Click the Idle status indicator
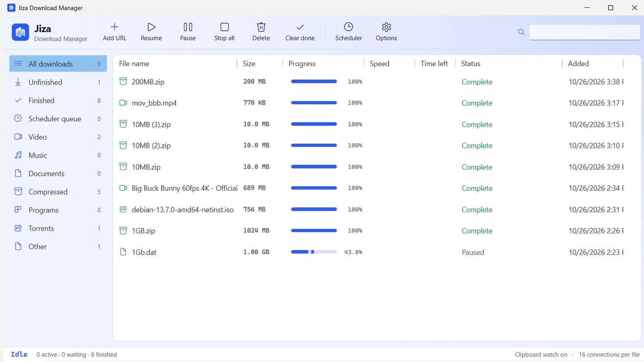The height and width of the screenshot is (362, 644). tap(19, 354)
